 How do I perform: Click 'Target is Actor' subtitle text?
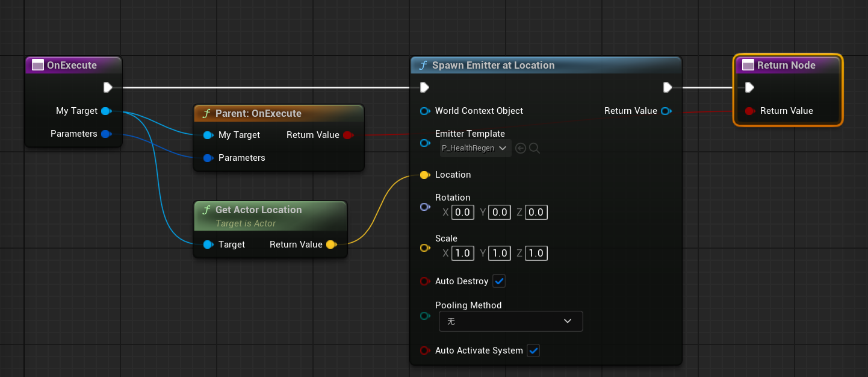coord(246,223)
